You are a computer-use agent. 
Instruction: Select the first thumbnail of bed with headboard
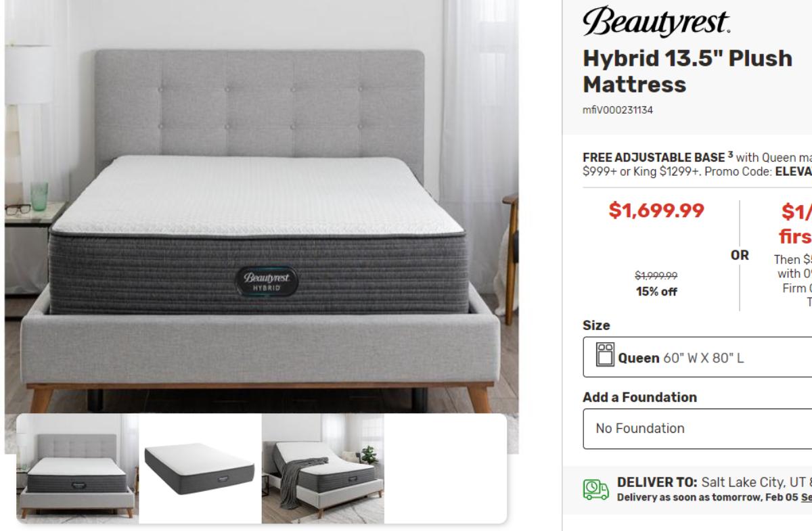pyautogui.click(x=78, y=469)
